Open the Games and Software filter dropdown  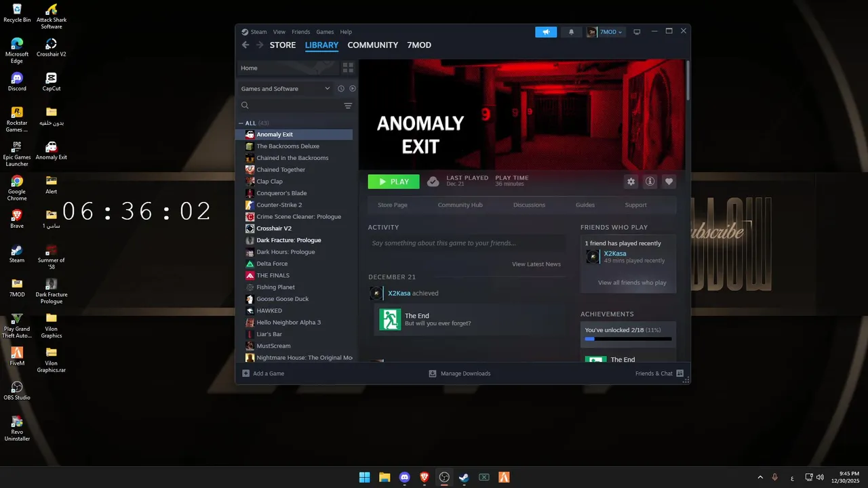pyautogui.click(x=285, y=89)
